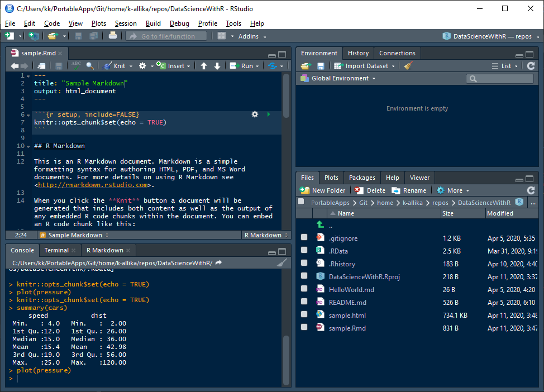Open the Session menu
This screenshot has width=544, height=392.
coord(126,23)
